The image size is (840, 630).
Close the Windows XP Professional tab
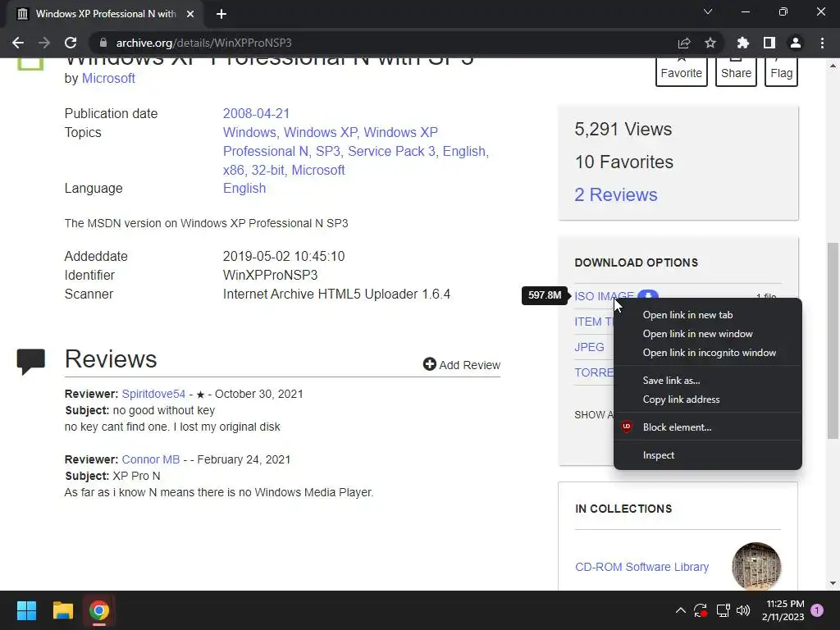pyautogui.click(x=190, y=14)
